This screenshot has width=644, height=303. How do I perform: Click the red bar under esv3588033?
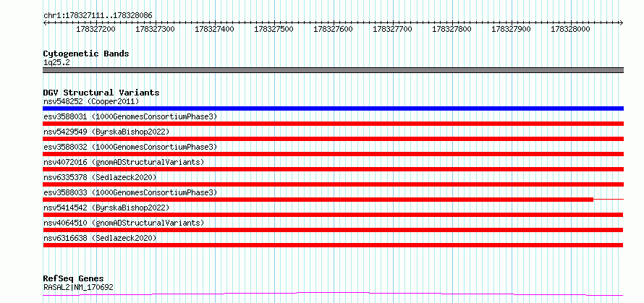click(x=318, y=200)
